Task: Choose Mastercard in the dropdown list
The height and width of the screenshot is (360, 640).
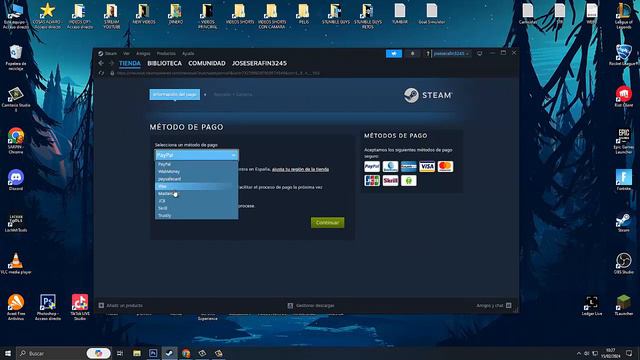Action: (x=197, y=193)
